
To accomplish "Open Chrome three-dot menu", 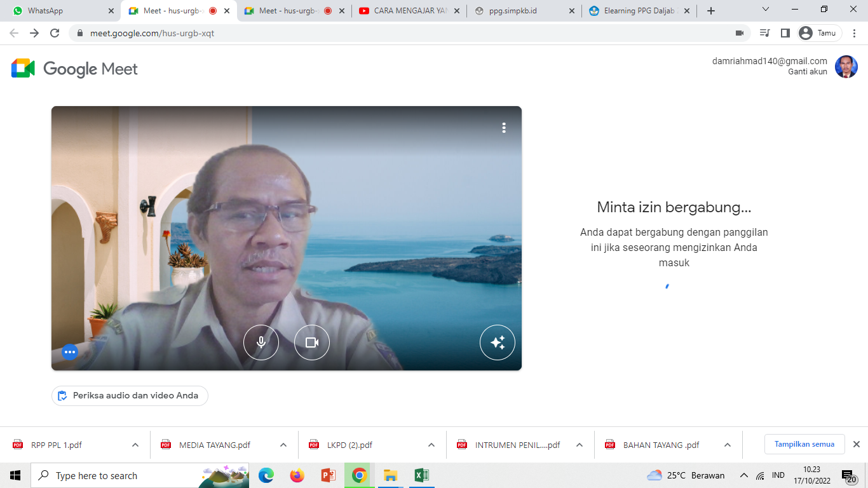I will click(x=855, y=33).
